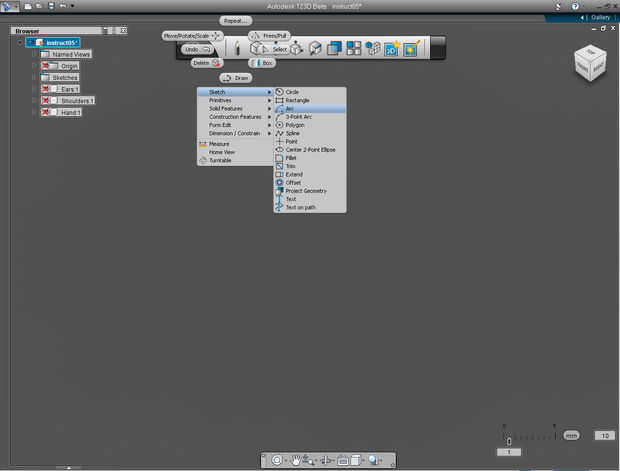Expand the Primitives submenu
The width and height of the screenshot is (620, 471).
pyautogui.click(x=235, y=100)
